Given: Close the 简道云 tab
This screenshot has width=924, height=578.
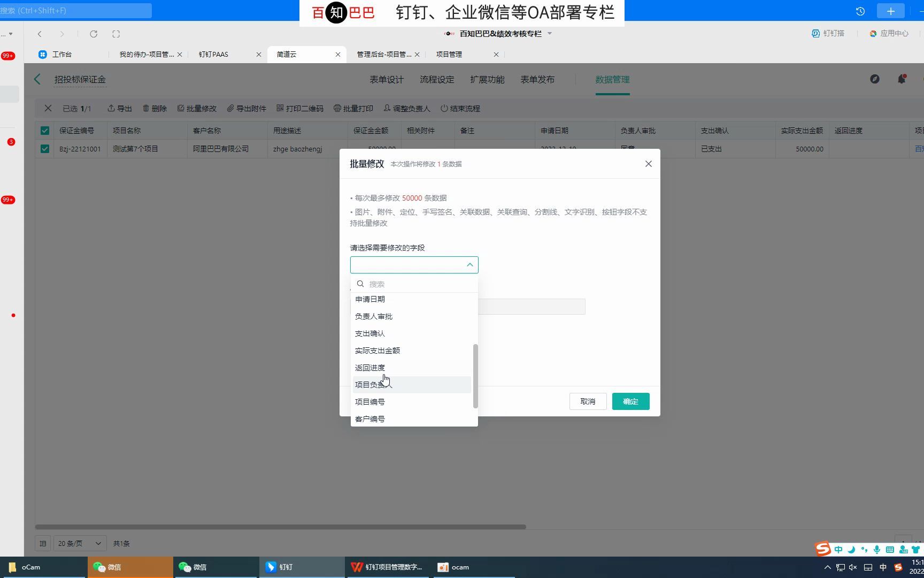Looking at the screenshot, I should tap(338, 55).
